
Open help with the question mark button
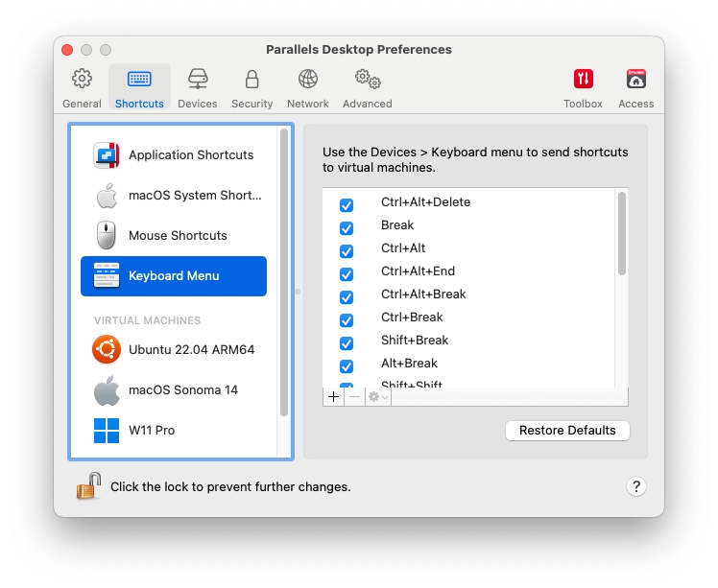[635, 486]
